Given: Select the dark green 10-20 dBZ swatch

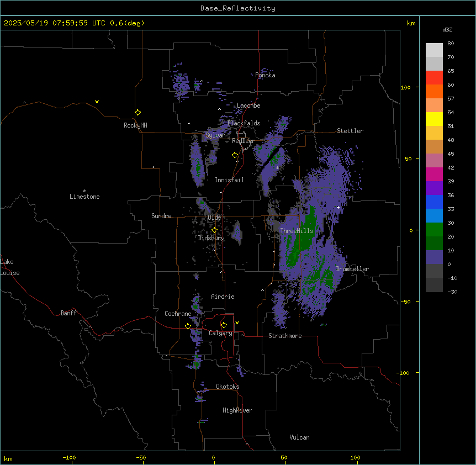Looking at the screenshot, I should tap(434, 244).
